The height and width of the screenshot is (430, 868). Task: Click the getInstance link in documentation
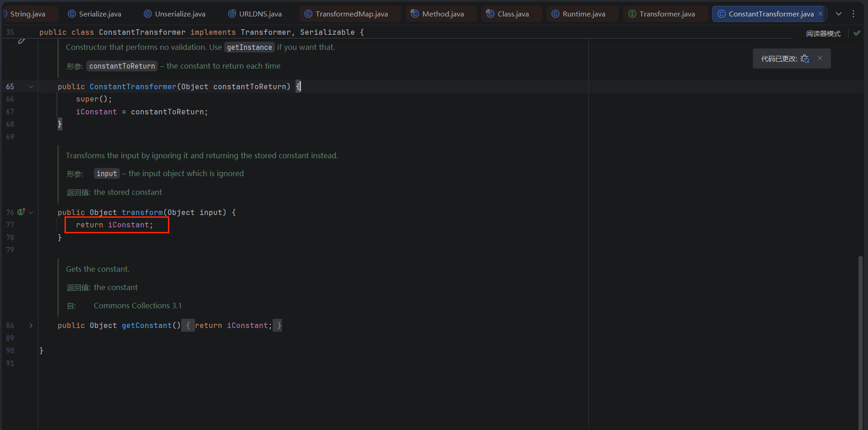click(249, 48)
